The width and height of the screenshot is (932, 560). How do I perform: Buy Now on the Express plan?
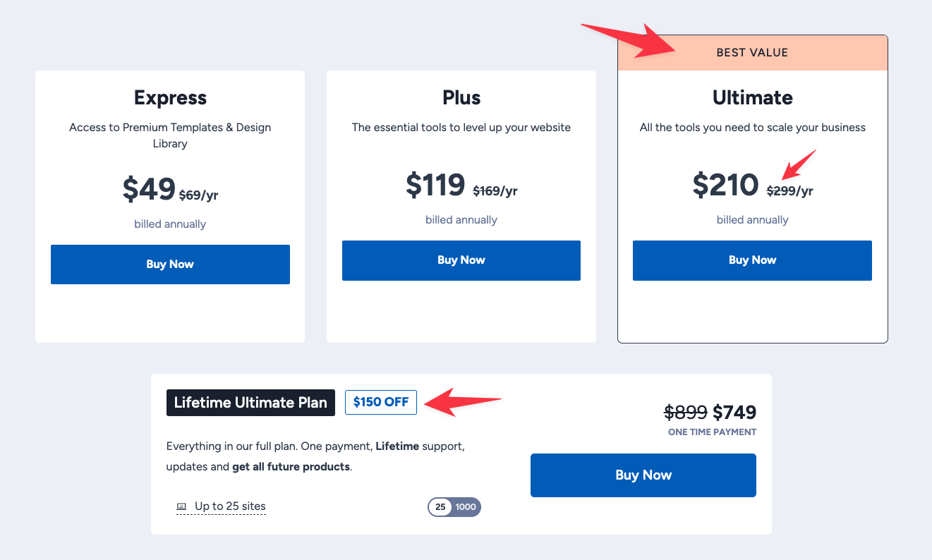pos(170,264)
